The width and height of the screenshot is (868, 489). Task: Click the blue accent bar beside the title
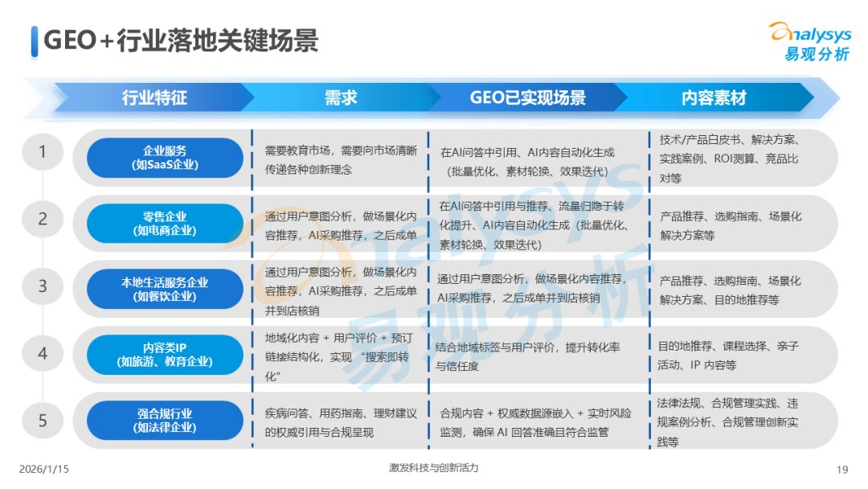pos(34,39)
